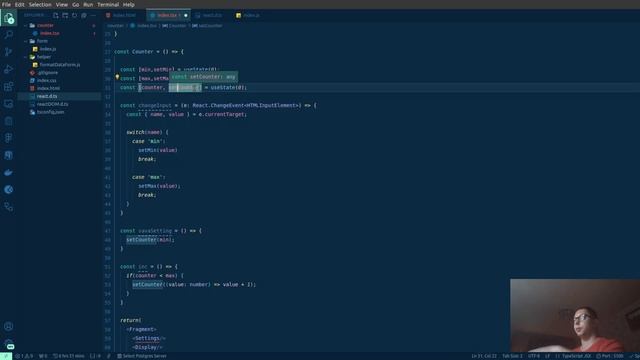Open the Accounts icon in activity bar
The height and width of the screenshot is (360, 640).
pyautogui.click(x=9, y=327)
